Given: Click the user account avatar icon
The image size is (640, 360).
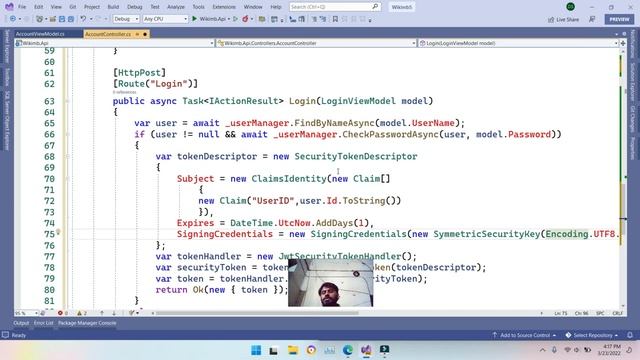Looking at the screenshot, I should (x=571, y=7).
